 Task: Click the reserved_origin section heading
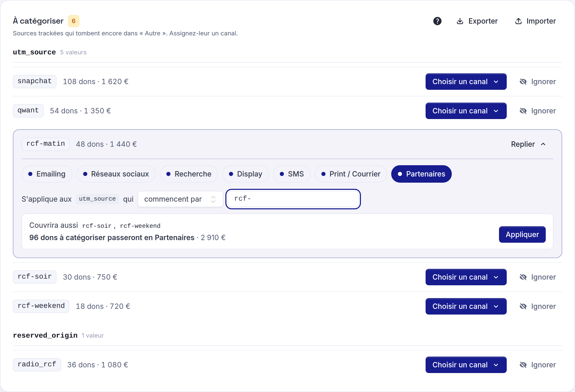pyautogui.click(x=45, y=336)
